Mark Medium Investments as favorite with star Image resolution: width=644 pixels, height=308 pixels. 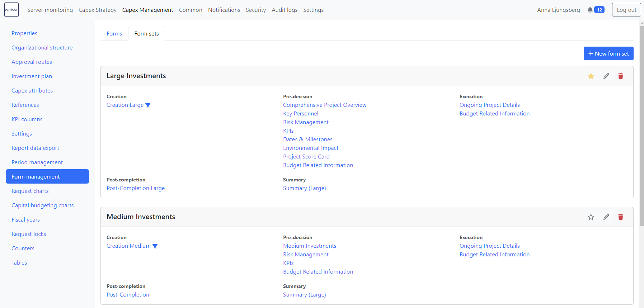(591, 217)
